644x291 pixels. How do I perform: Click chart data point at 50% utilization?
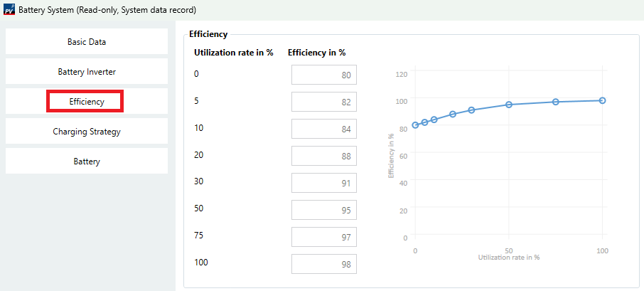pyautogui.click(x=509, y=105)
